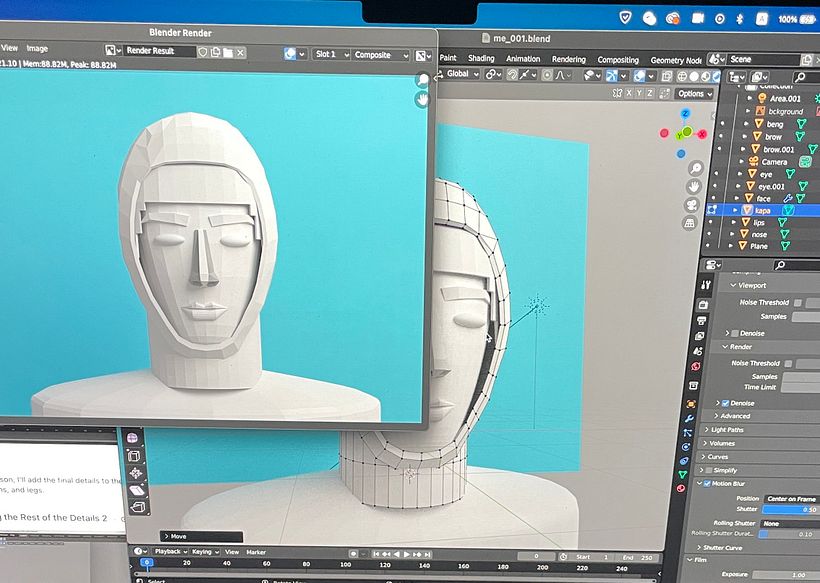This screenshot has height=583, width=820.
Task: Open the Image menu in Render window
Action: pos(37,49)
